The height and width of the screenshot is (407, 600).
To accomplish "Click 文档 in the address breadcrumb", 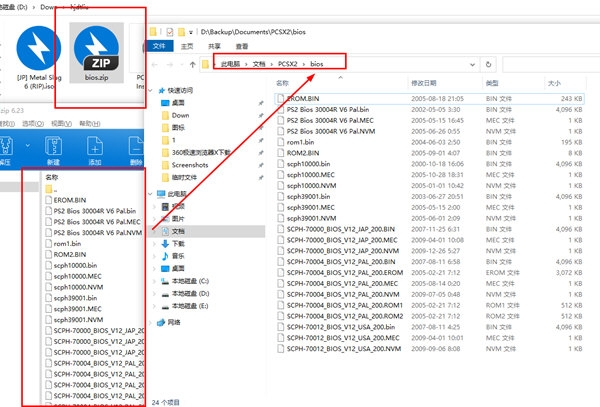I will pyautogui.click(x=259, y=64).
